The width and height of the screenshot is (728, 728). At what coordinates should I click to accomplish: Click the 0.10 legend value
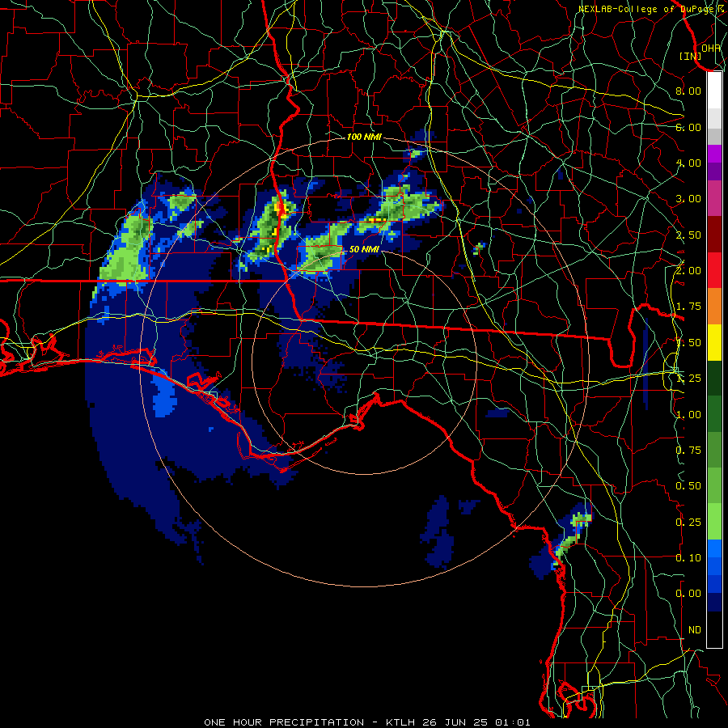(688, 558)
